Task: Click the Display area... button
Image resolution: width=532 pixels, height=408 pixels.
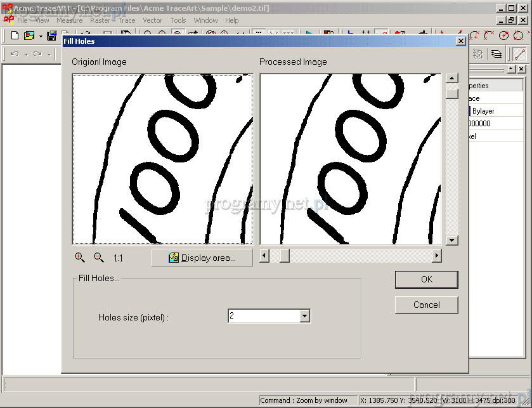Action: point(202,258)
